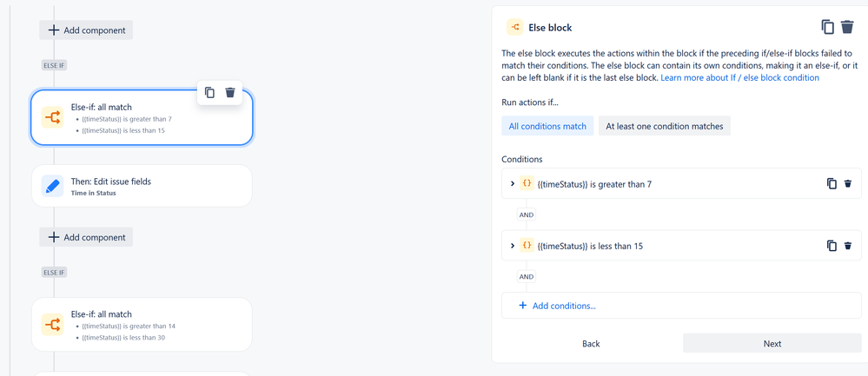Screen dimensions: 868x376
Task: Open 'Learn more about If / else block condition' link
Action: [739, 78]
